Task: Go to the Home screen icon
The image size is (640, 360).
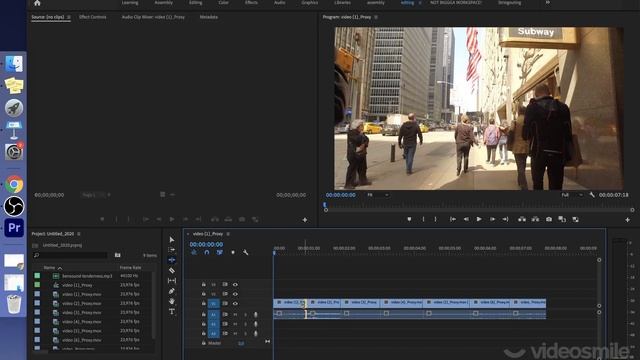Action: [37, 3]
